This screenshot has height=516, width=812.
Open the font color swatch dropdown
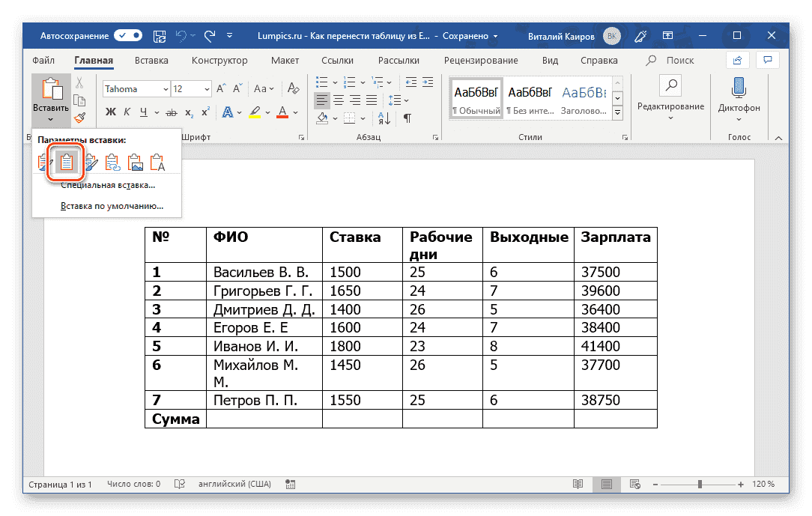coord(292,112)
